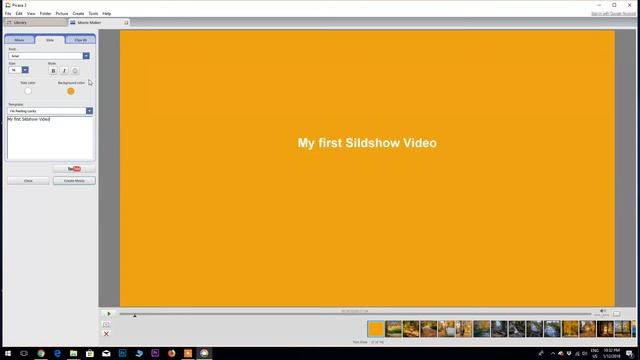The width and height of the screenshot is (640, 360).
Task: Open the Picture menu
Action: tap(62, 13)
